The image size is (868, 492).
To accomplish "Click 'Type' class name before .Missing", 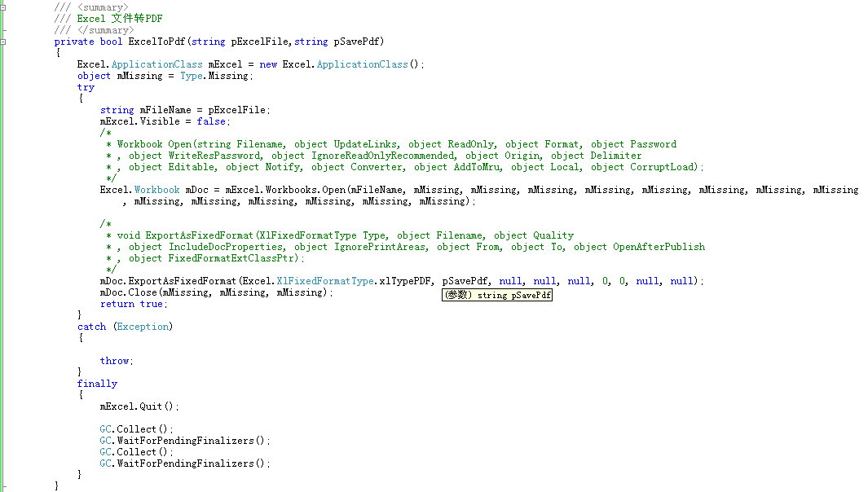I will 192,76.
